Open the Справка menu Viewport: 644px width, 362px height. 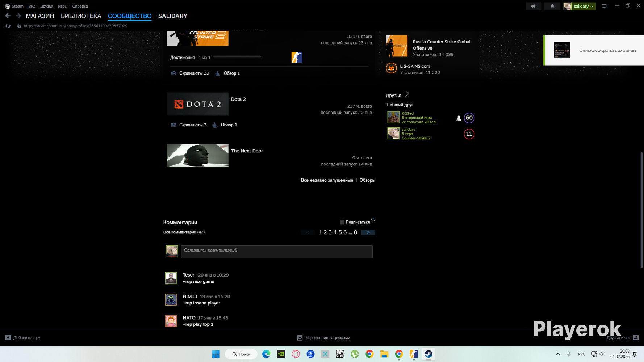(80, 6)
